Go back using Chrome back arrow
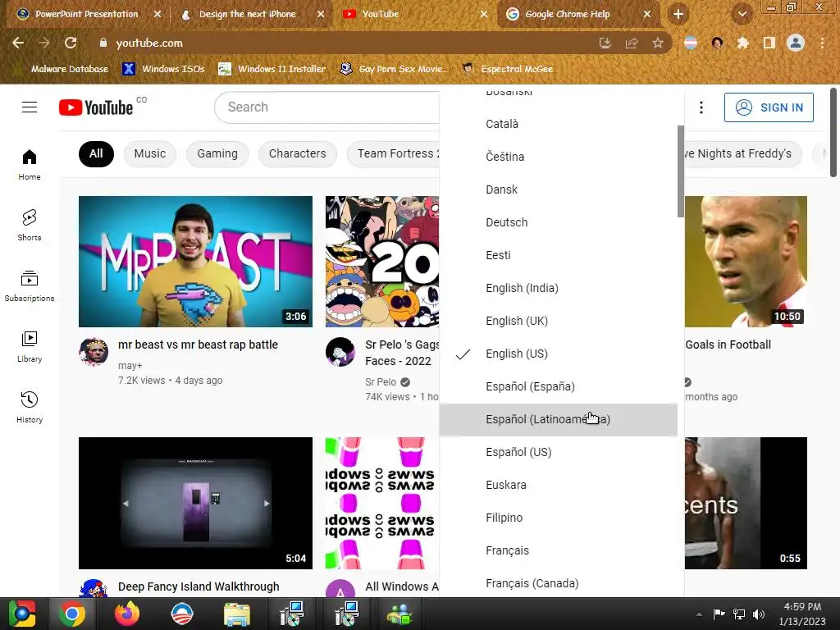The image size is (840, 630). (18, 43)
